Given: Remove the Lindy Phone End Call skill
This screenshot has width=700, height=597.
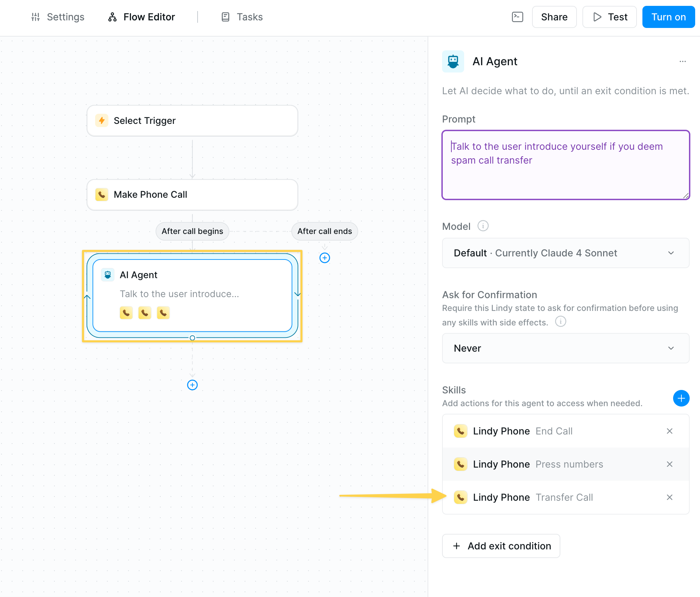Looking at the screenshot, I should point(669,431).
